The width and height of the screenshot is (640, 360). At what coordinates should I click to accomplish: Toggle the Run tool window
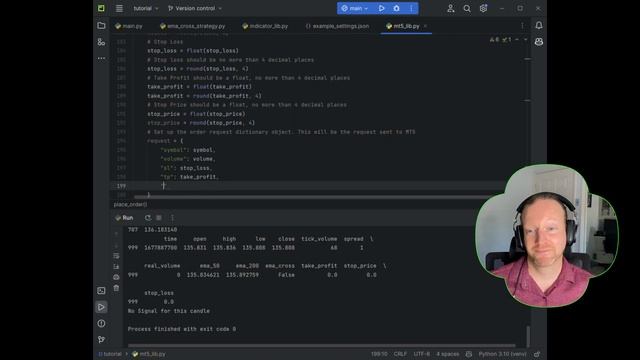point(101,307)
